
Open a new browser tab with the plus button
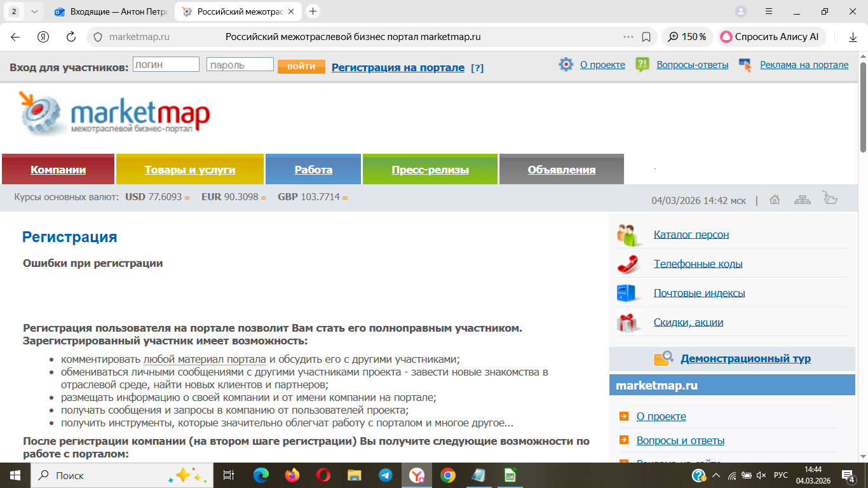coord(313,11)
